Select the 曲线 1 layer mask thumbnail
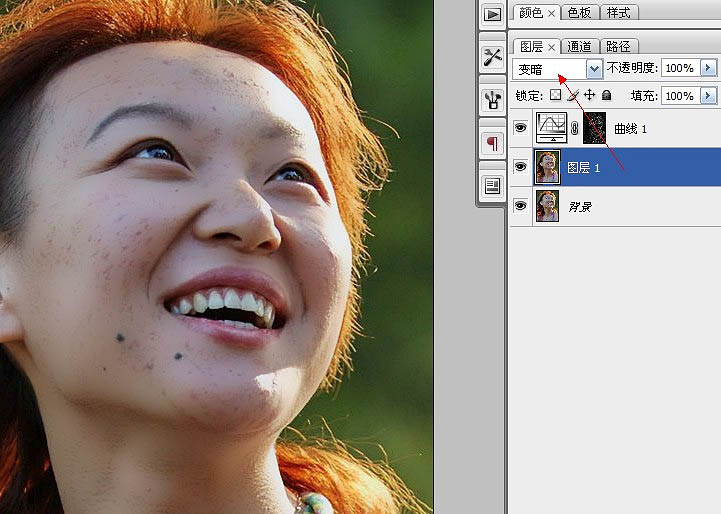The width and height of the screenshot is (721, 514). pos(595,128)
